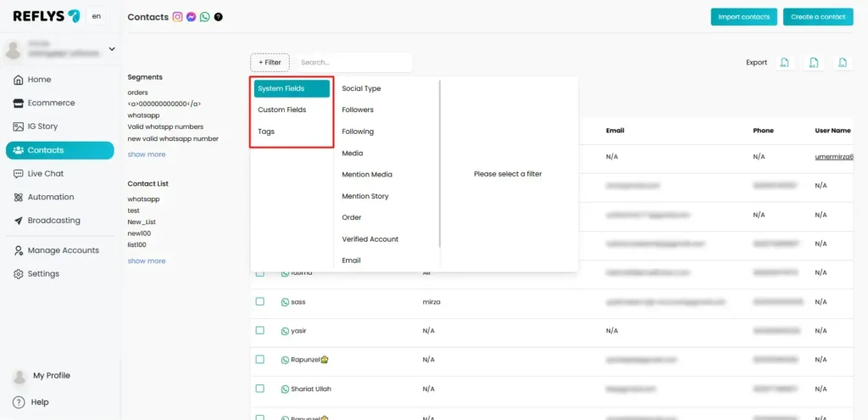Click the WhatsApp icon in yasir row

coord(285,331)
